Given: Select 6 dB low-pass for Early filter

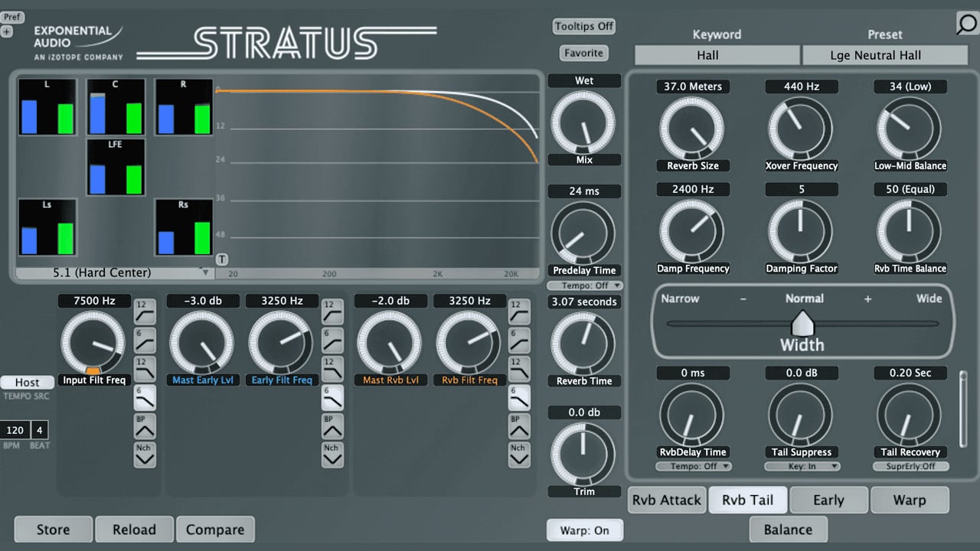Looking at the screenshot, I should (332, 397).
